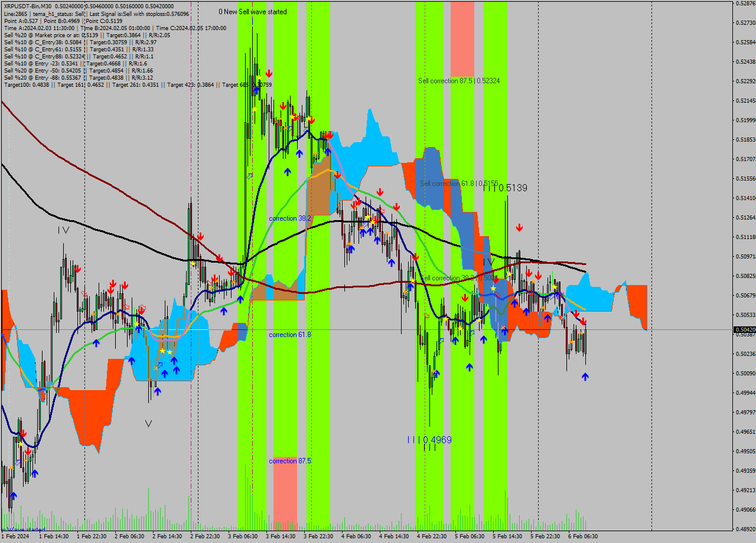The width and height of the screenshot is (756, 543).
Task: Click the blue buy arrow under the last candle
Action: click(585, 377)
